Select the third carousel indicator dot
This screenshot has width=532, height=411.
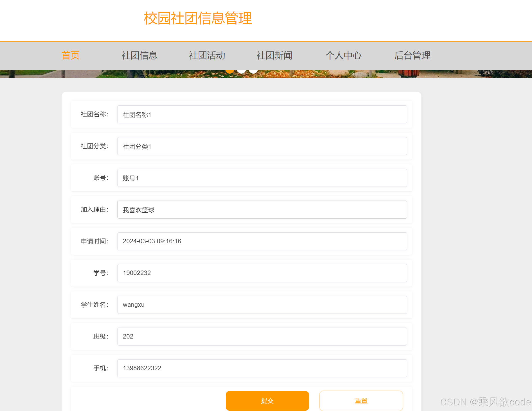[253, 70]
